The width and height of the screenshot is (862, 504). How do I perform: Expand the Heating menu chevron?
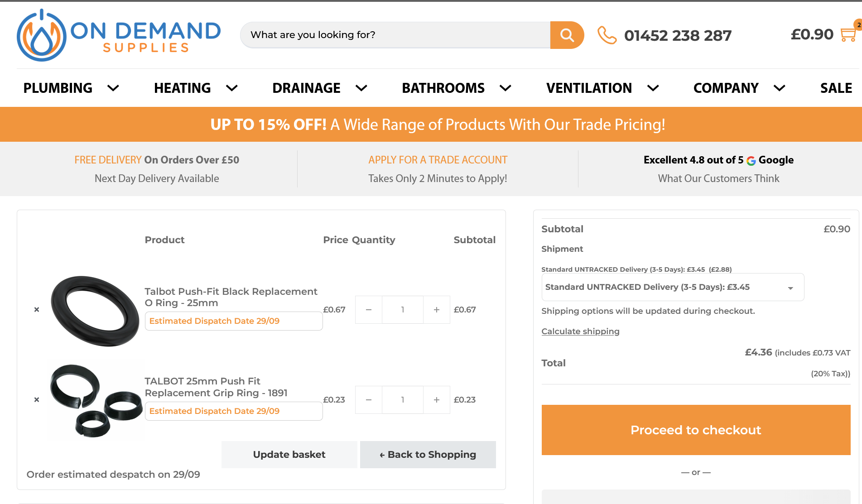[232, 88]
